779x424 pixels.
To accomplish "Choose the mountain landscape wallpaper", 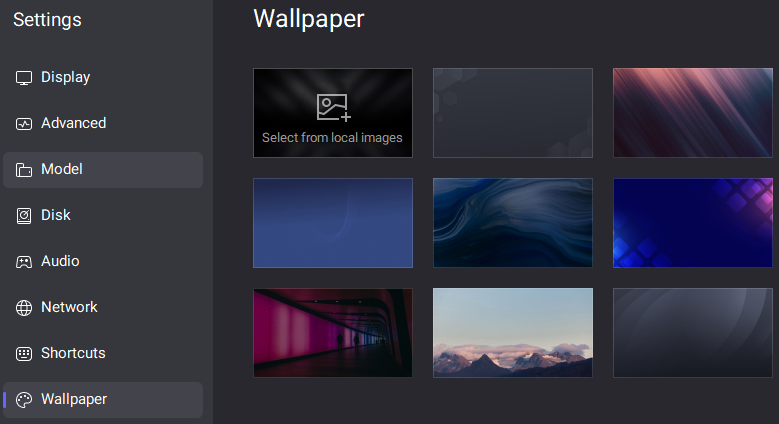I will pyautogui.click(x=513, y=333).
